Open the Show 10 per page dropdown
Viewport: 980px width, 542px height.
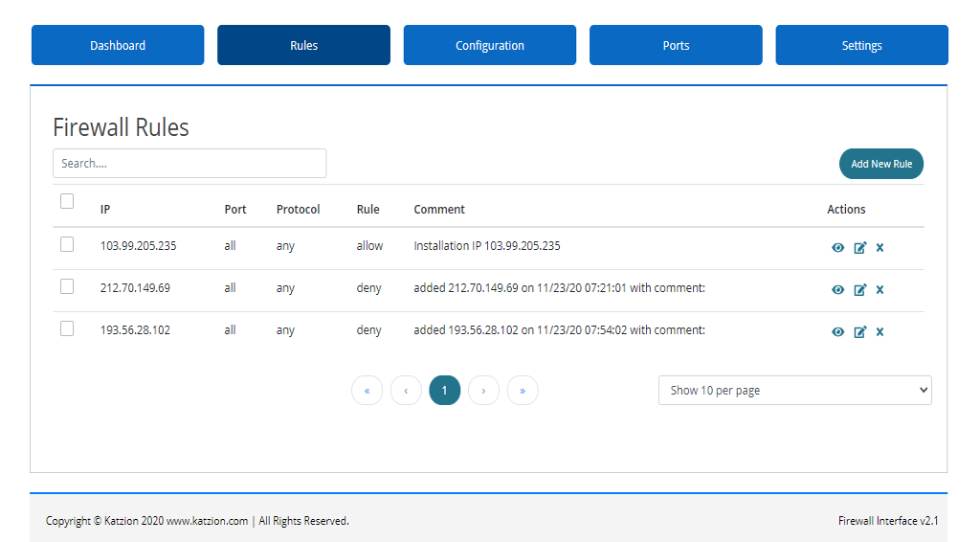point(794,390)
